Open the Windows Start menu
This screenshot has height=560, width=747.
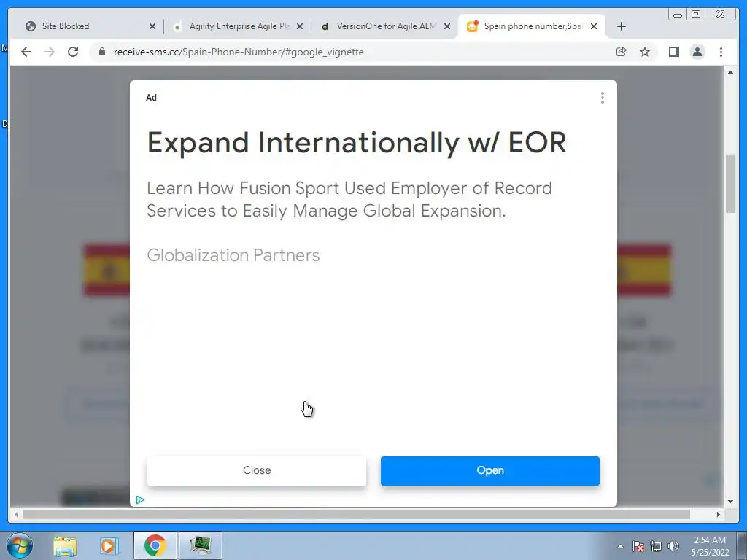(20, 545)
